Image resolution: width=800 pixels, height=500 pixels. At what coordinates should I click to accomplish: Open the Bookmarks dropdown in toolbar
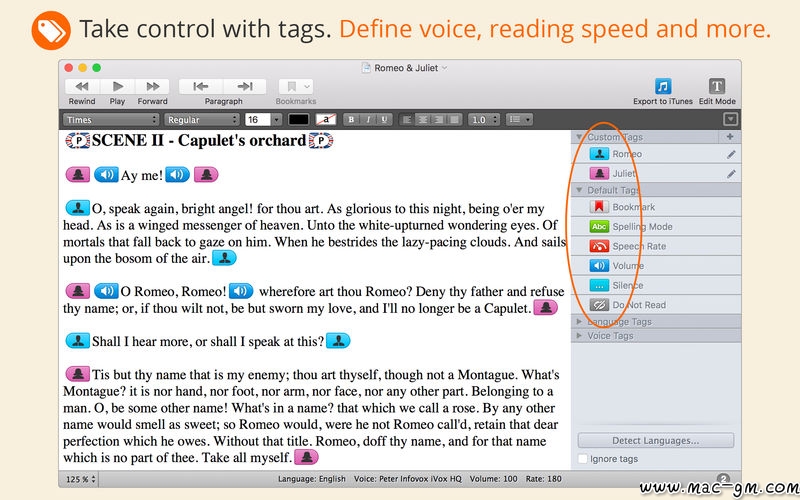296,86
